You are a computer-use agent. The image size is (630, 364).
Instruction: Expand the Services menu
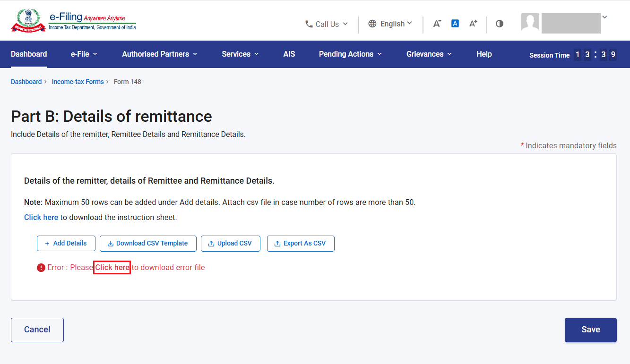(x=241, y=54)
